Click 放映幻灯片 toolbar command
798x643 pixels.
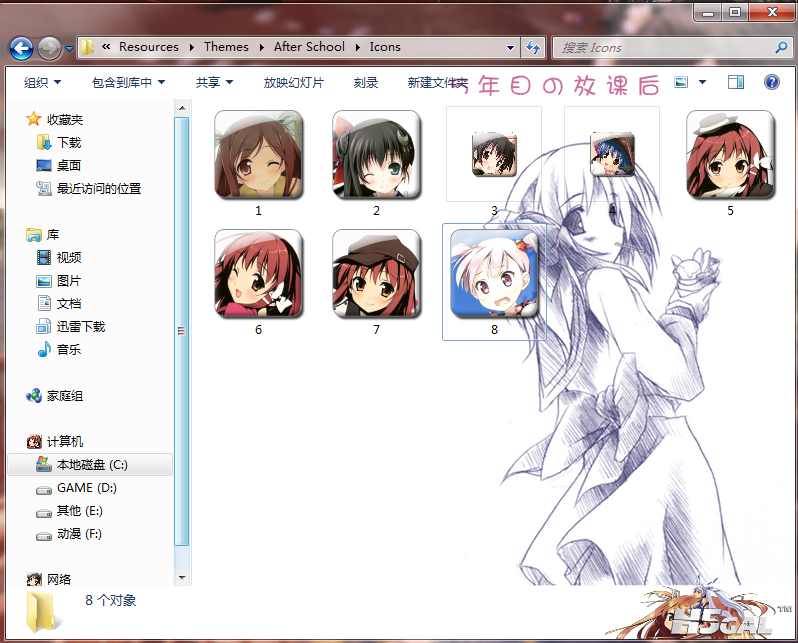pos(294,82)
